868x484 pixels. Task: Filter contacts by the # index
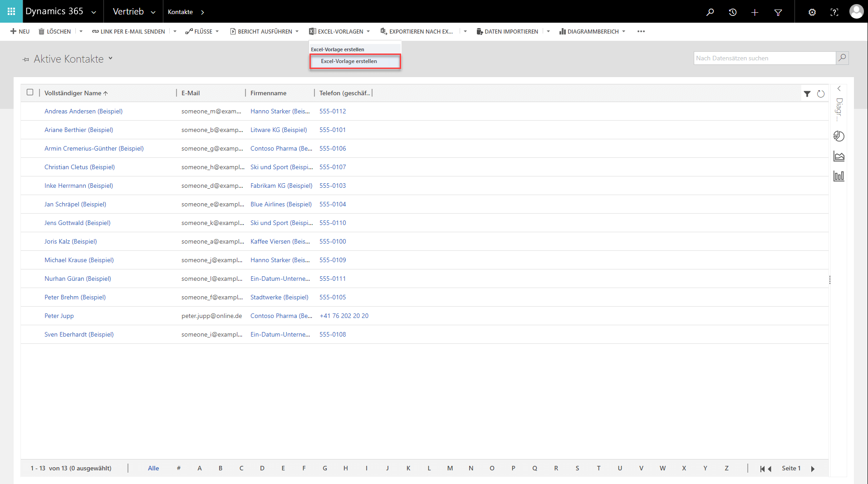[x=178, y=468]
